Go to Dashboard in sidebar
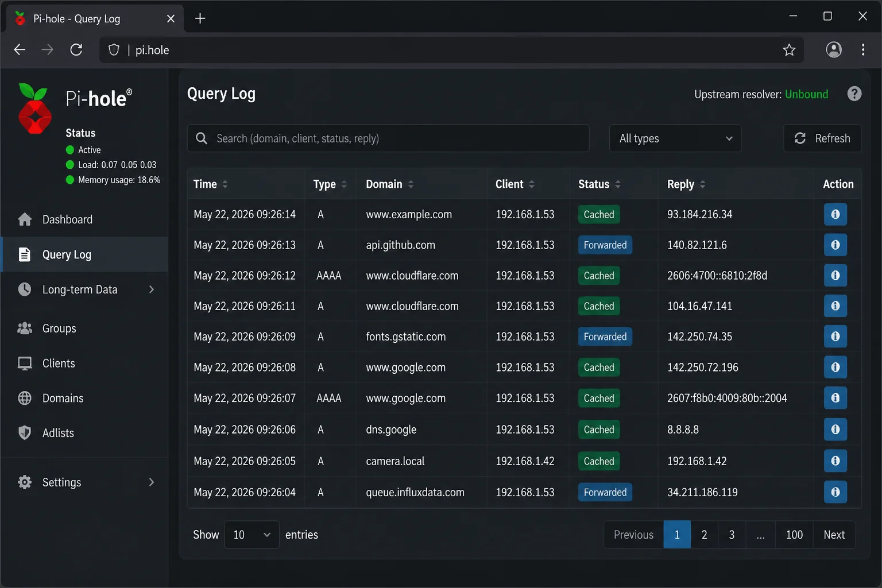The width and height of the screenshot is (882, 588). tap(85, 219)
